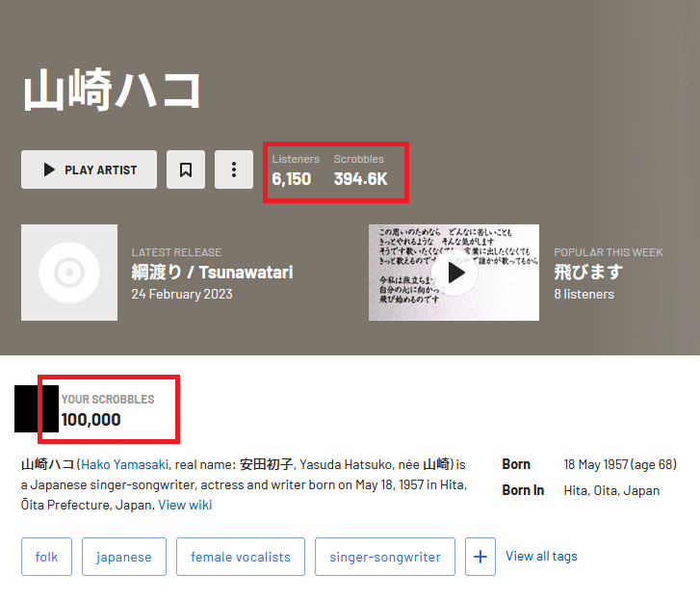700x600 pixels.
Task: Click the Play Artist button
Action: [x=89, y=170]
